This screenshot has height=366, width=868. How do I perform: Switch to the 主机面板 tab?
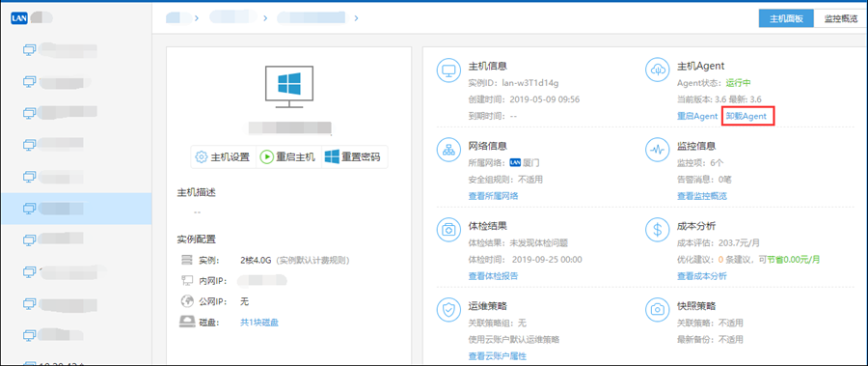coord(786,18)
